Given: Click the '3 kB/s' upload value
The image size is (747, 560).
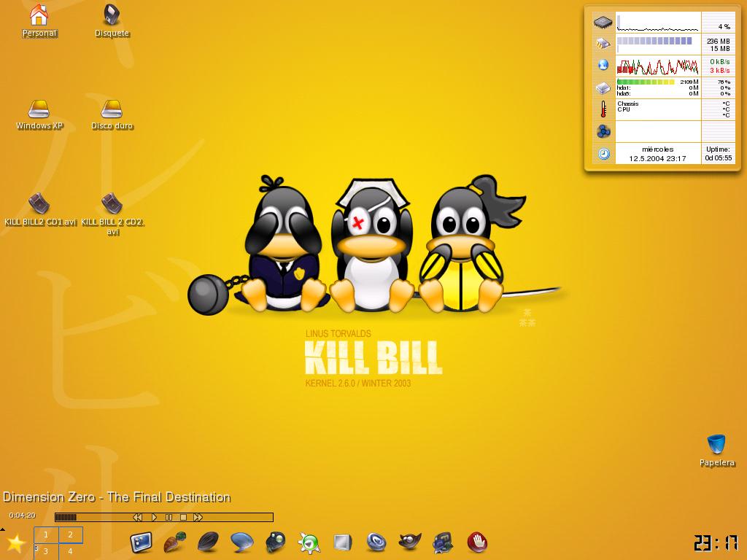Looking at the screenshot, I should (x=720, y=71).
